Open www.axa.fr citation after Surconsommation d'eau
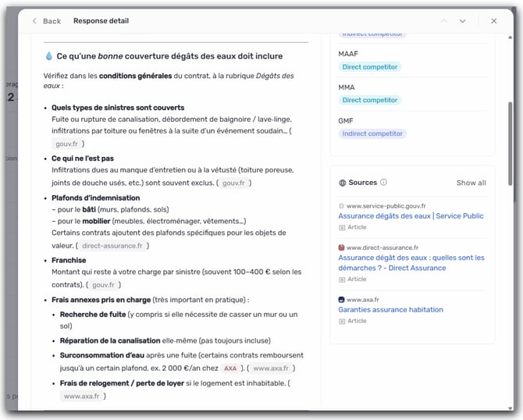This screenshot has height=420, width=523. click(271, 368)
